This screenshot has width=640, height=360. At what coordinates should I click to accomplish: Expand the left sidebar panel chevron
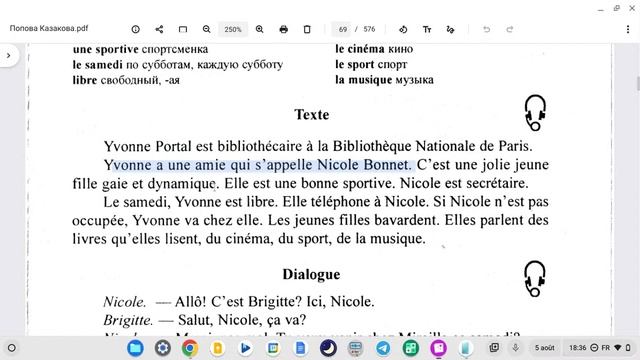click(x=9, y=56)
